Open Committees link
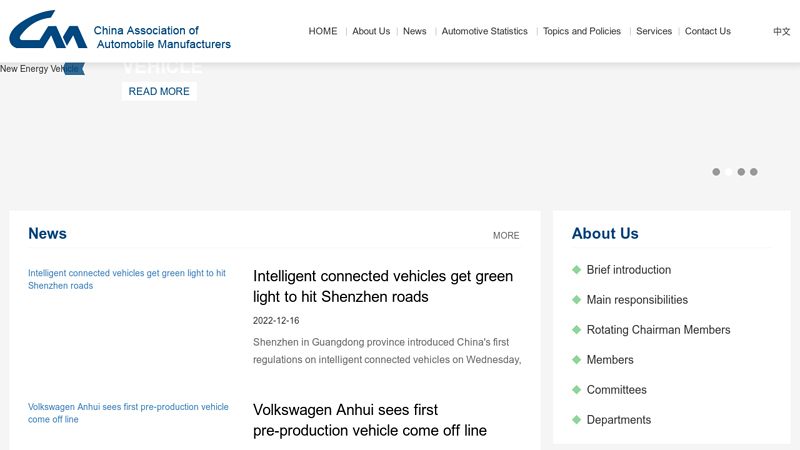 [x=616, y=390]
